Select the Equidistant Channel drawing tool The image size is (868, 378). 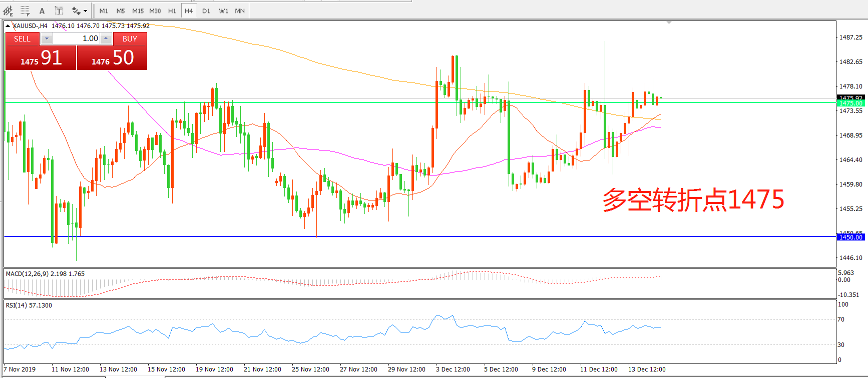click(8, 10)
